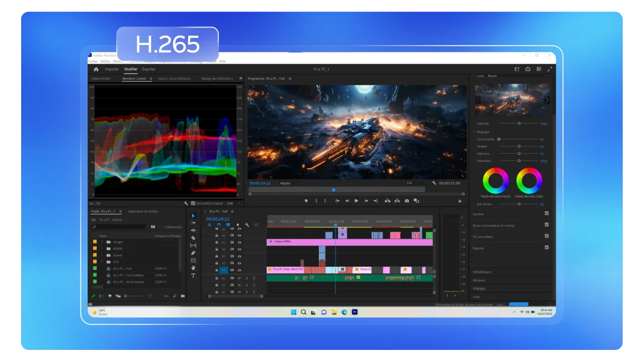Viewport: 644px width, 362px height.
Task: Select the Pen tool in the timeline toolbar
Action: pyautogui.click(x=193, y=253)
